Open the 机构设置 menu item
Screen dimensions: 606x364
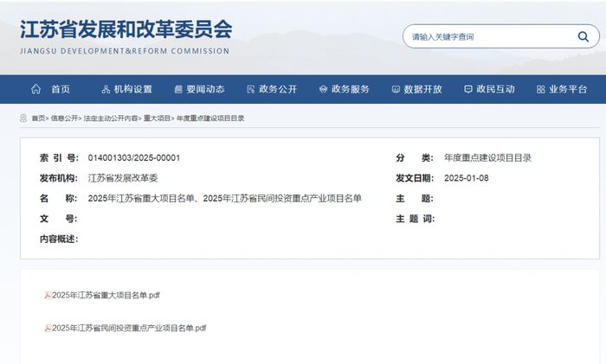coord(133,89)
